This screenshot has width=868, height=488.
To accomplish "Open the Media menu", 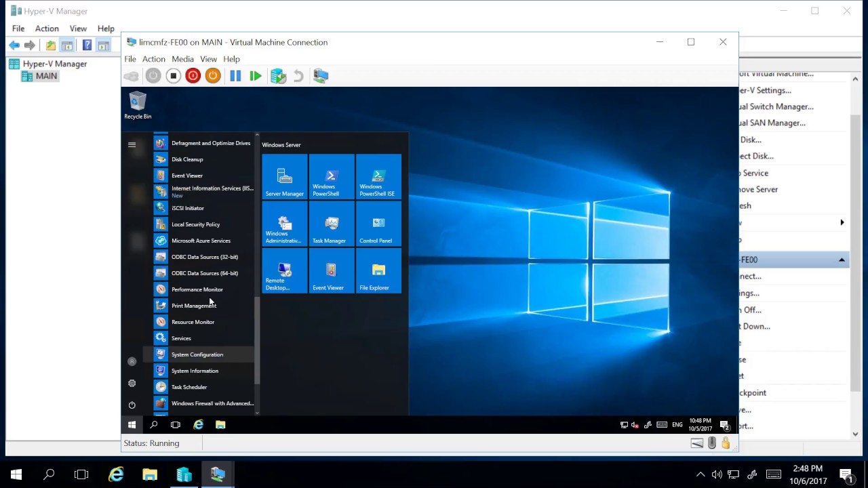I will point(182,59).
